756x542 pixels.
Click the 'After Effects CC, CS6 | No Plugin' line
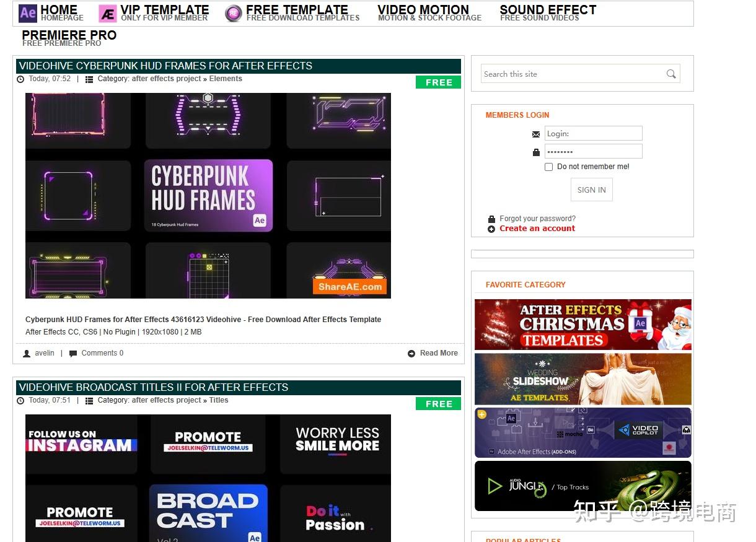pos(113,332)
